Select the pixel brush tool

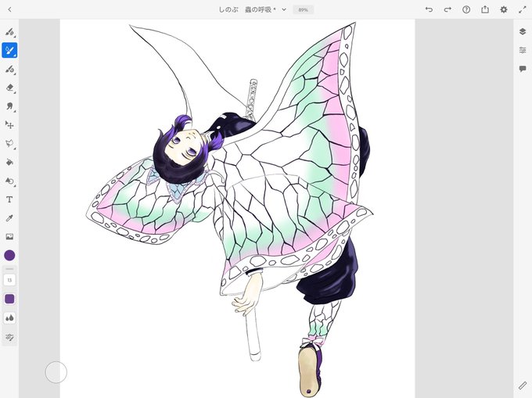(10, 32)
